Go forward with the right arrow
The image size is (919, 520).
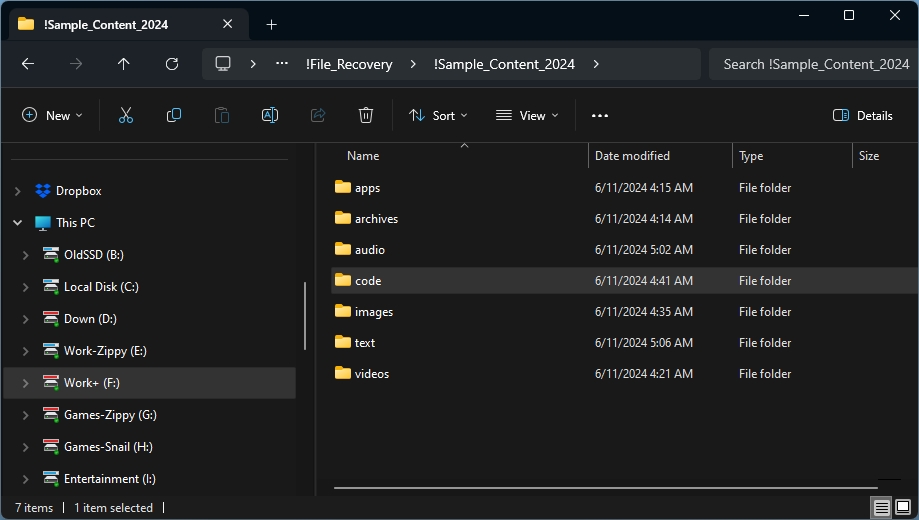point(76,64)
